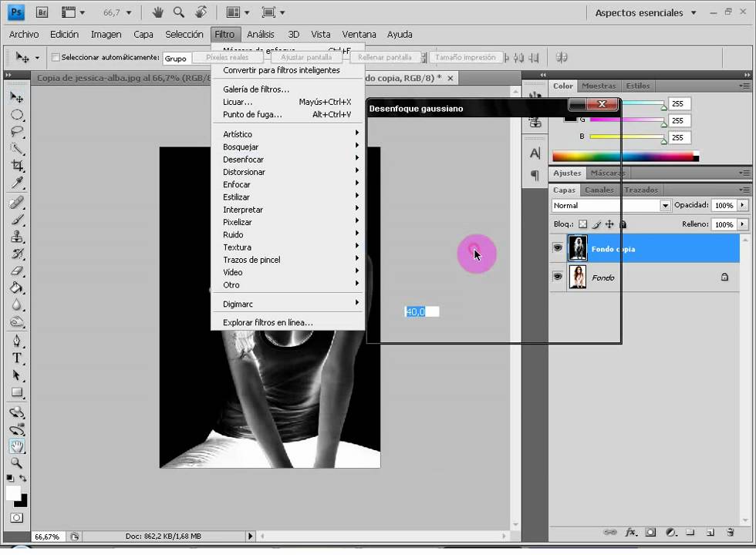Select the Type tool
The width and height of the screenshot is (756, 555).
17,358
